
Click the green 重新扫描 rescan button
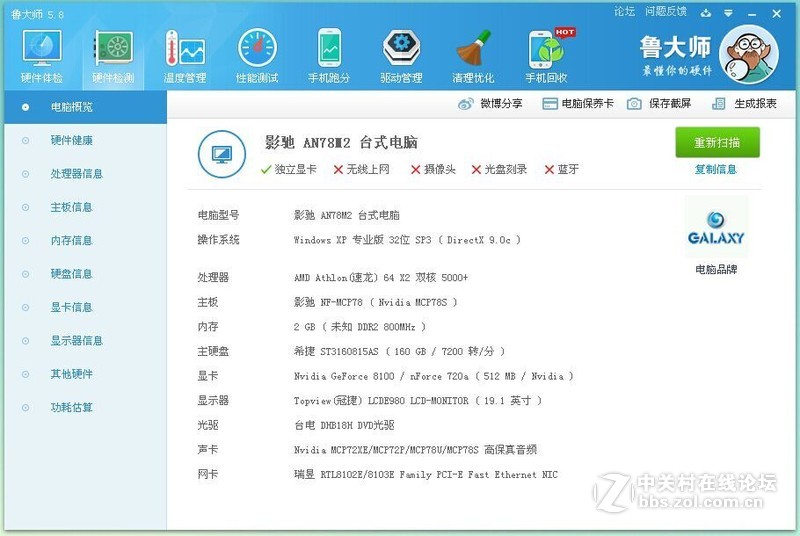717,142
